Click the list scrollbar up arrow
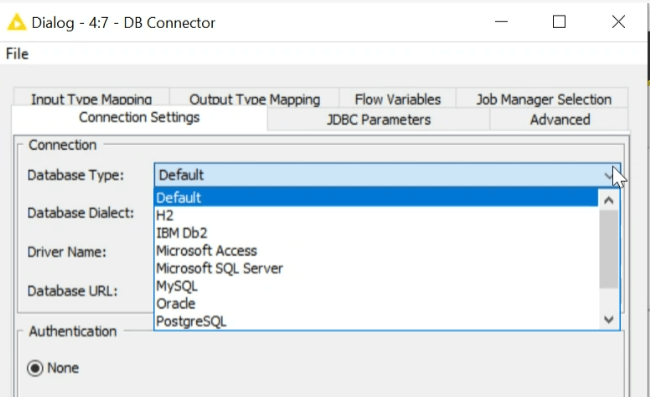The height and width of the screenshot is (397, 650). pos(609,201)
